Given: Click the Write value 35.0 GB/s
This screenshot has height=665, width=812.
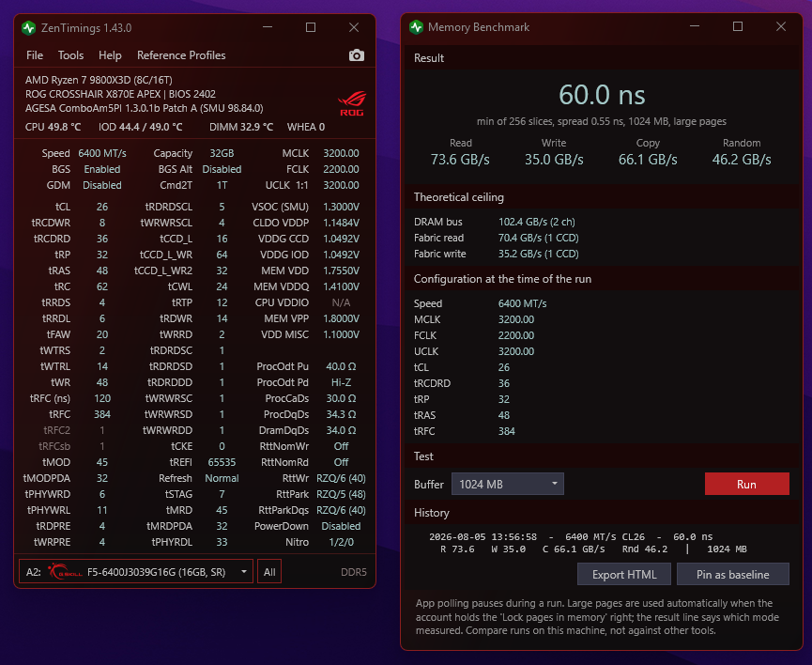Looking at the screenshot, I should pyautogui.click(x=554, y=160).
